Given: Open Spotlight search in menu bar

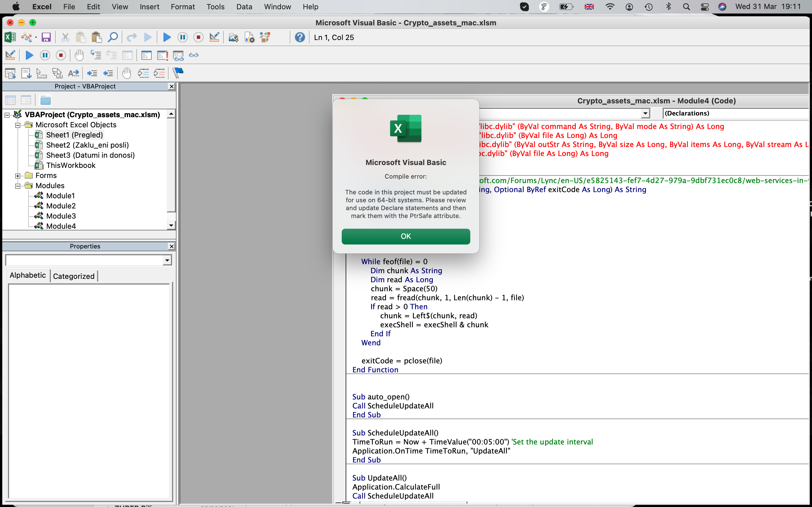Looking at the screenshot, I should [x=686, y=7].
